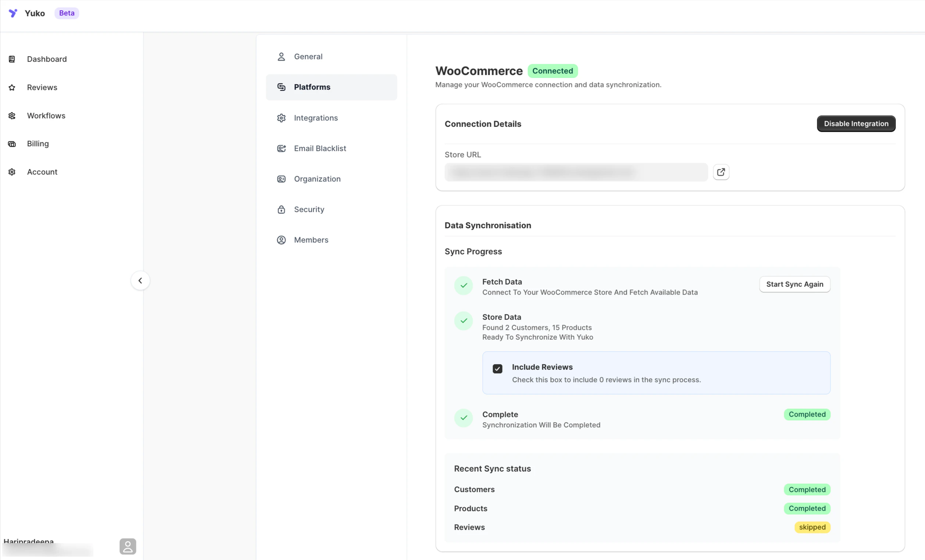925x560 pixels.
Task: Switch to the Organization tab
Action: pos(331,179)
